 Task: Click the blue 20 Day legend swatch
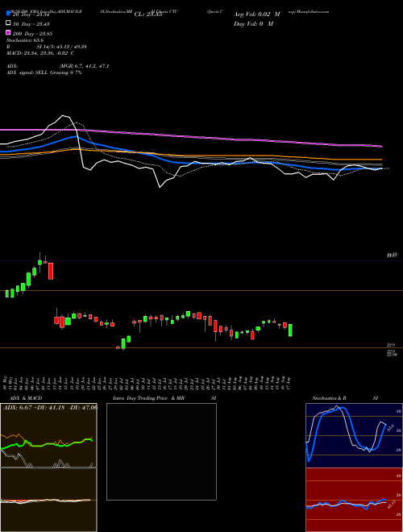pos(8,13)
